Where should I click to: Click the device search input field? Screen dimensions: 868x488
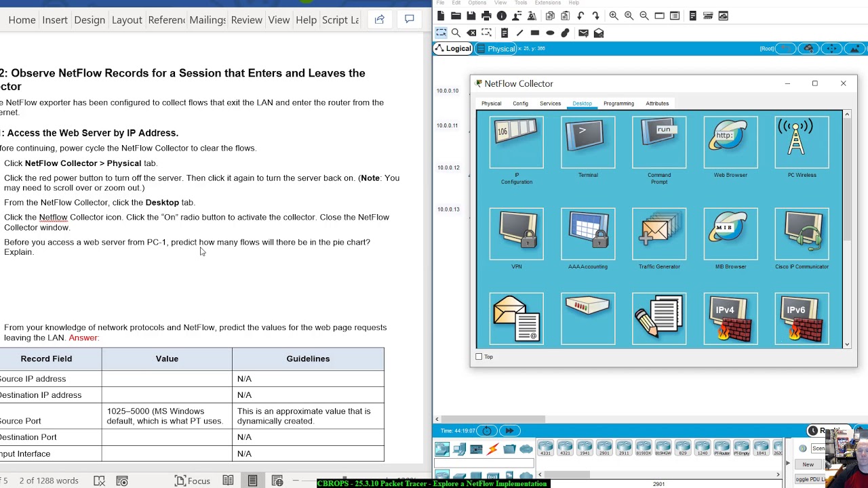coord(484,464)
